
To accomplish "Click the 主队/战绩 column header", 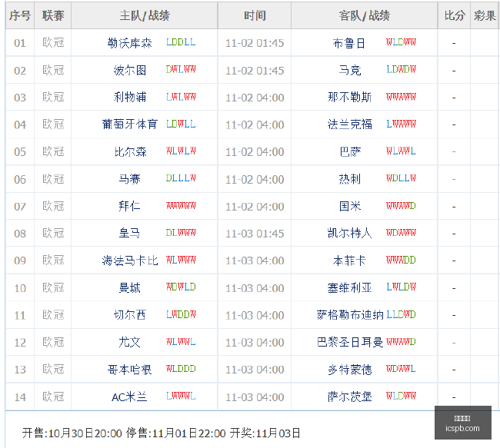I will click(145, 15).
